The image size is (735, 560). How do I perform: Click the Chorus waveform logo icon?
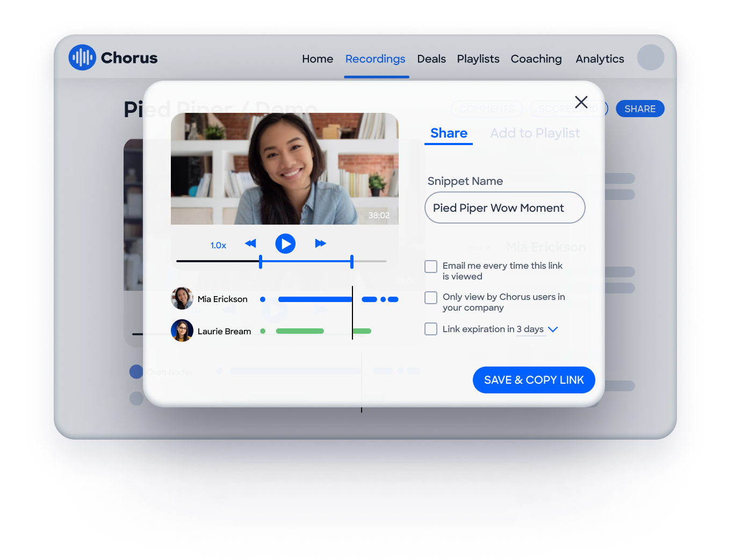(82, 58)
